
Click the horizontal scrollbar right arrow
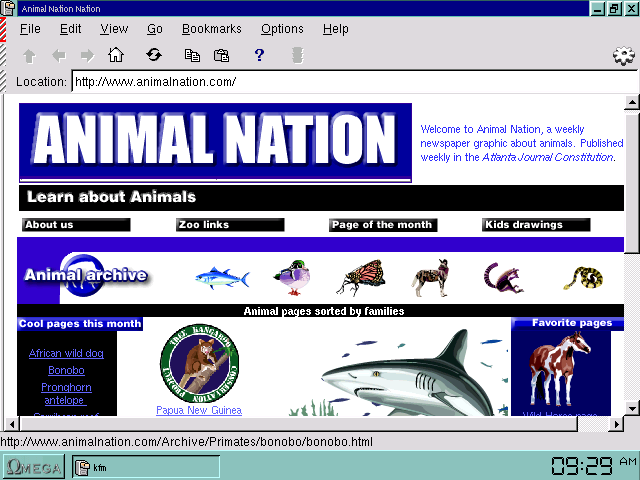pos(616,424)
